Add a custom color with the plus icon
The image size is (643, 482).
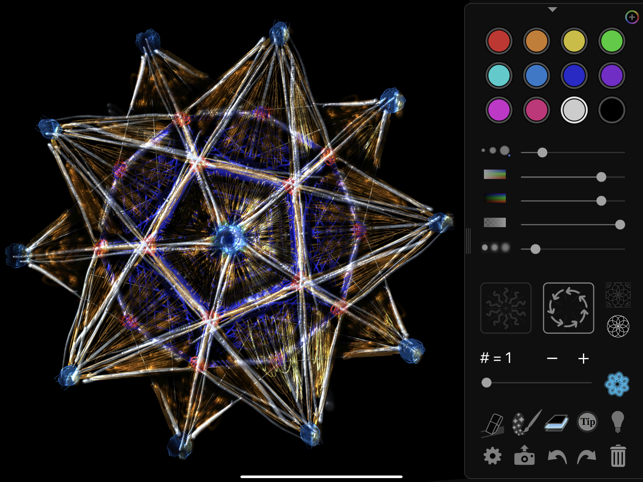631,17
